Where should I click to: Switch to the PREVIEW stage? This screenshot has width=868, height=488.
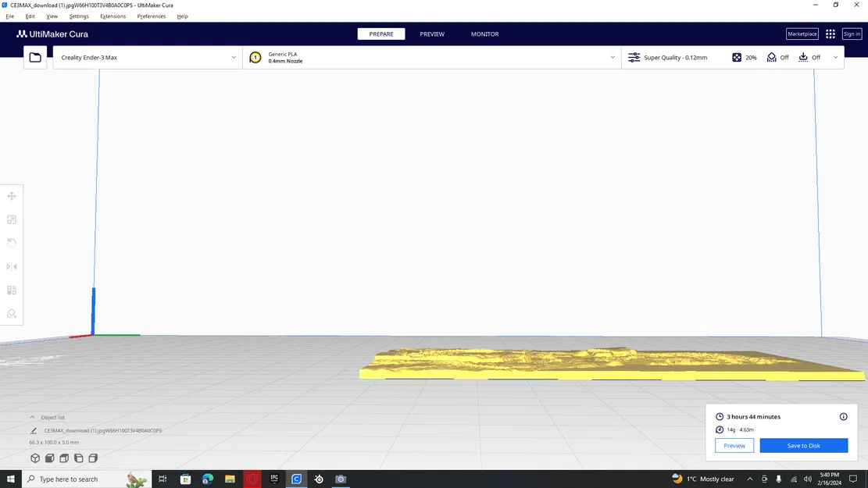point(432,34)
